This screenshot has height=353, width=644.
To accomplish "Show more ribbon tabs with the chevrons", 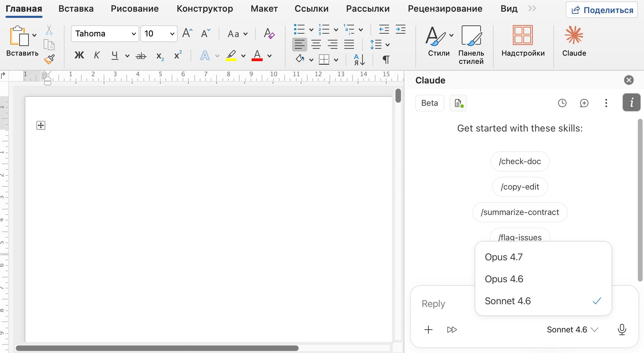I will [x=532, y=9].
